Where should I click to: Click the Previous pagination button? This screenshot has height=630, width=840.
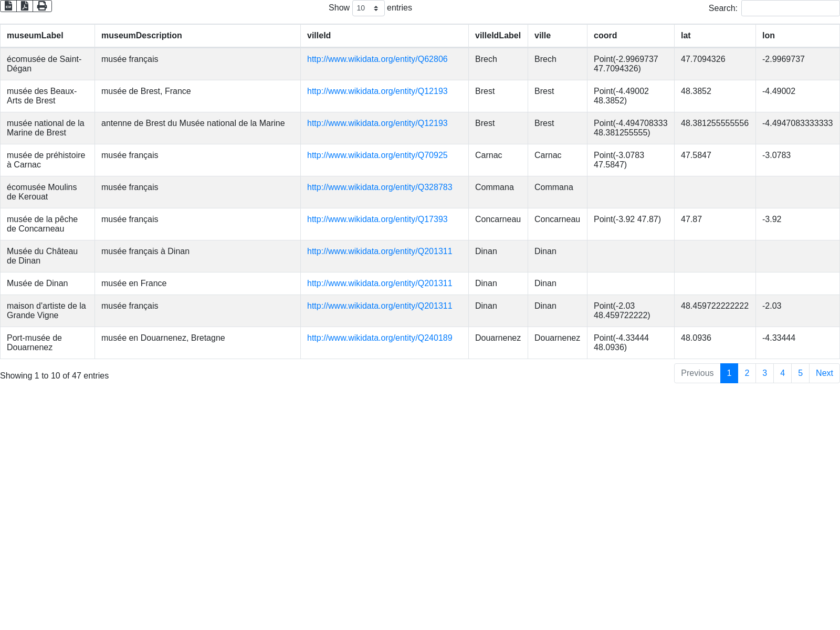pyautogui.click(x=697, y=373)
